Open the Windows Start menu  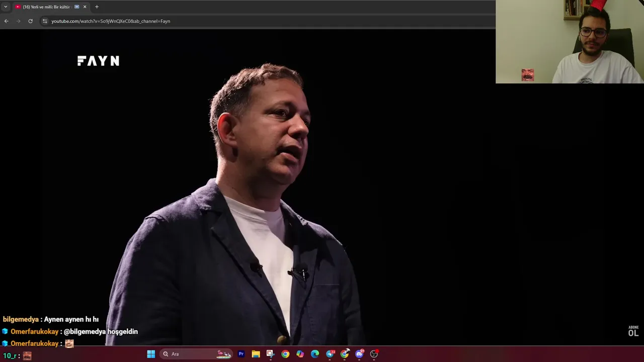tap(151, 354)
